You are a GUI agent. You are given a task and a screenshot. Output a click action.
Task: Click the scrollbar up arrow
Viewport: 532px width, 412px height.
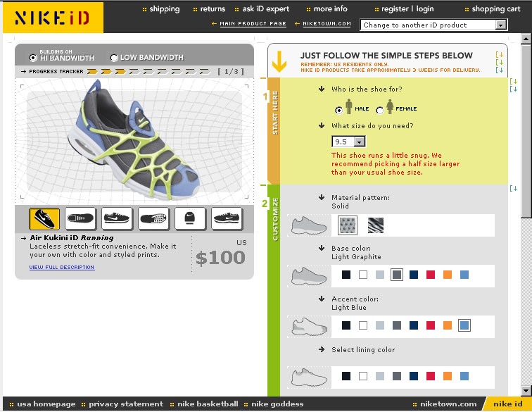[x=526, y=39]
